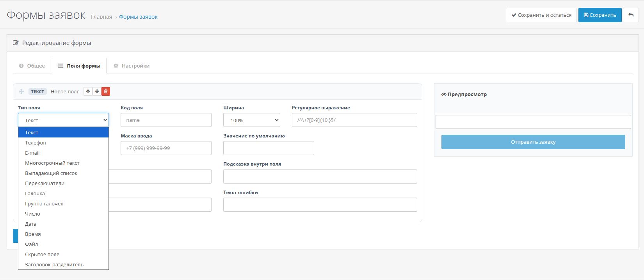644x280 pixels.
Task: Select Заголовок-разделитель option
Action: [x=63, y=264]
